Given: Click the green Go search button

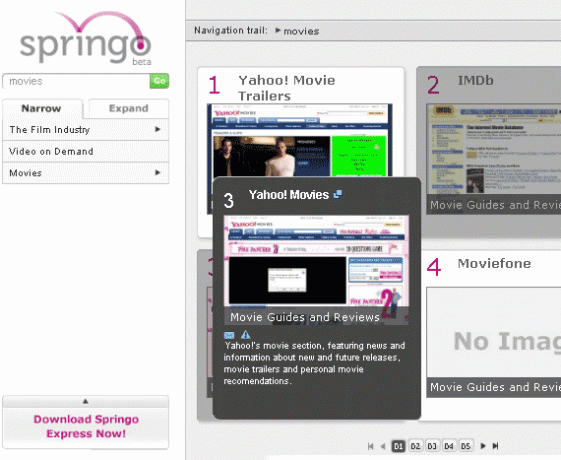Looking at the screenshot, I should 159,81.
